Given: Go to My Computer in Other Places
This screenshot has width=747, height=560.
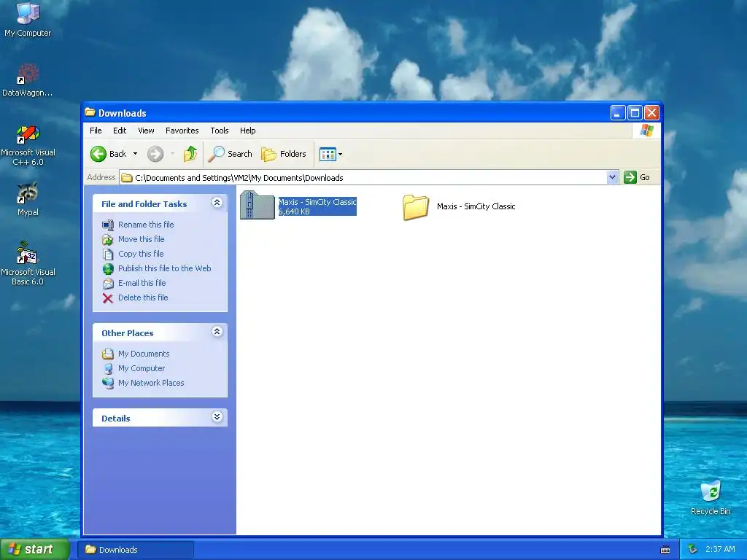Looking at the screenshot, I should coord(142,368).
